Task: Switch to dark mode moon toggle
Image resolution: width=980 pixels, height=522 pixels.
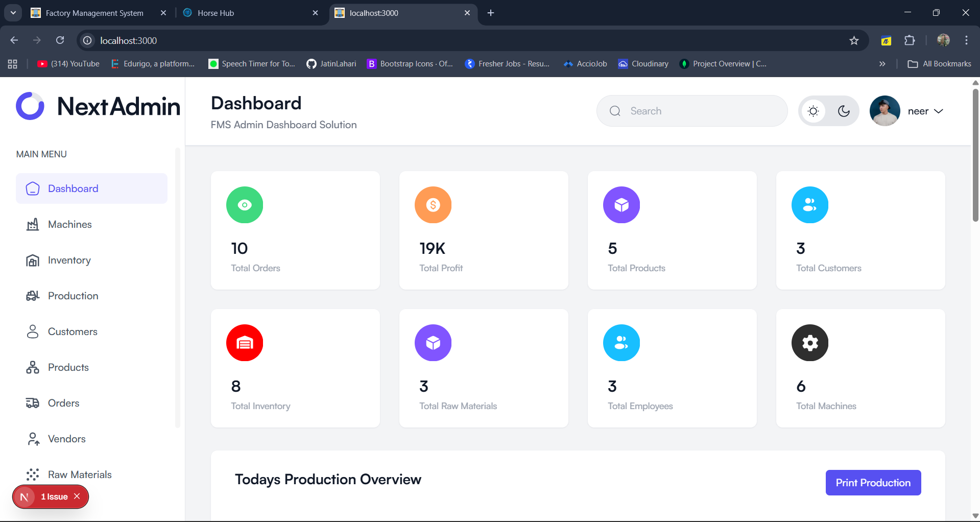Action: (x=844, y=111)
